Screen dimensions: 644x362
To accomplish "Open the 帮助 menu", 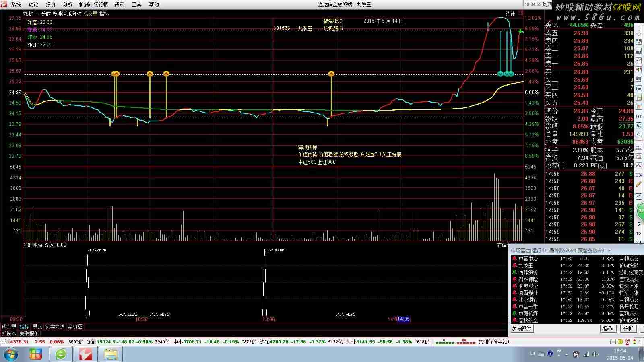I will (154, 4).
